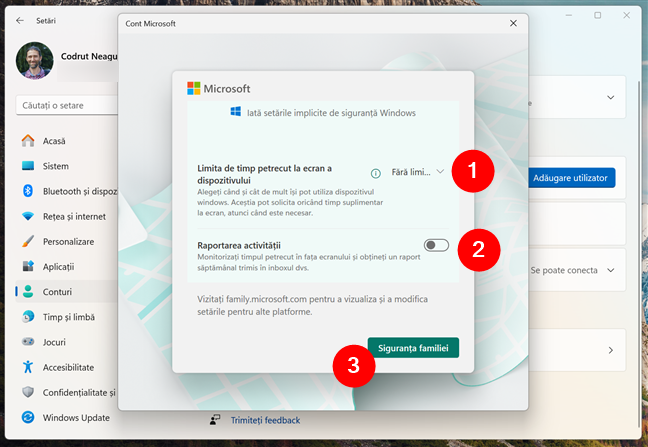Click the info icon next to screen time limit

click(x=375, y=174)
